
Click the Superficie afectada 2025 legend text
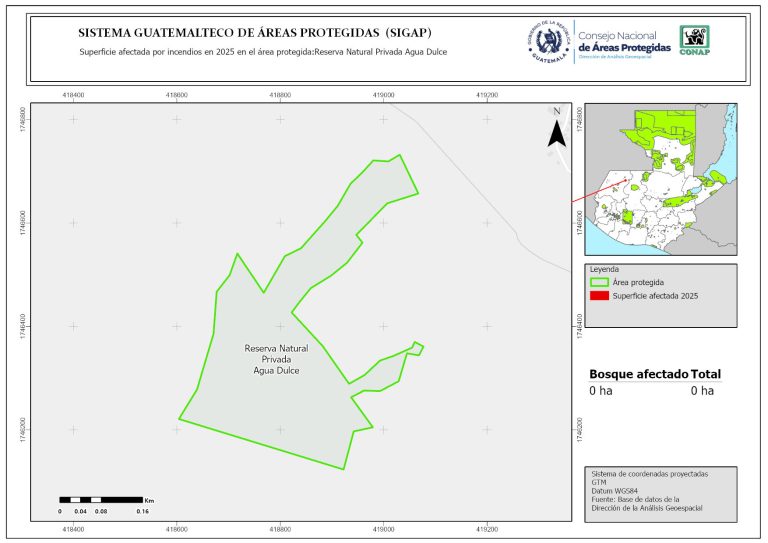[x=656, y=297]
